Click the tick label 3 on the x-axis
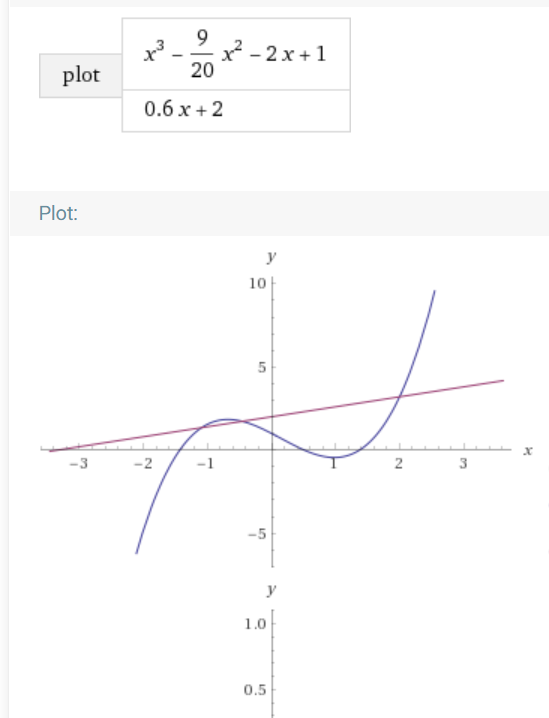This screenshot has height=718, width=549. (x=463, y=464)
